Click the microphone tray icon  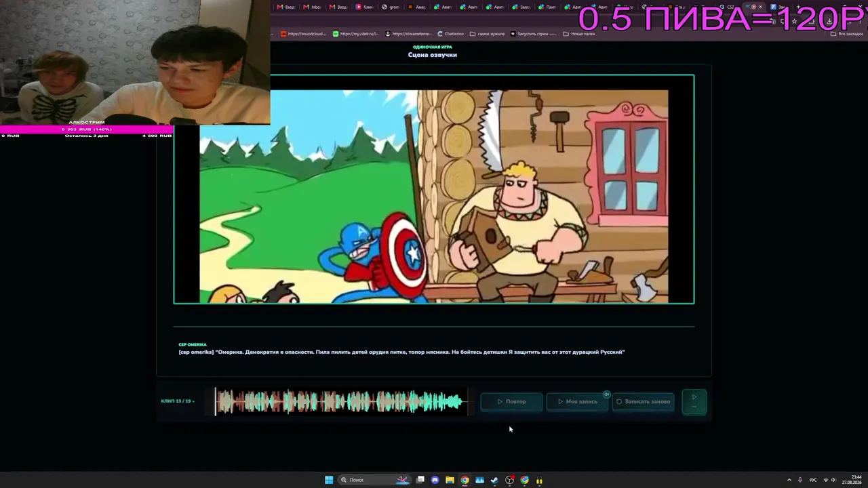800,480
